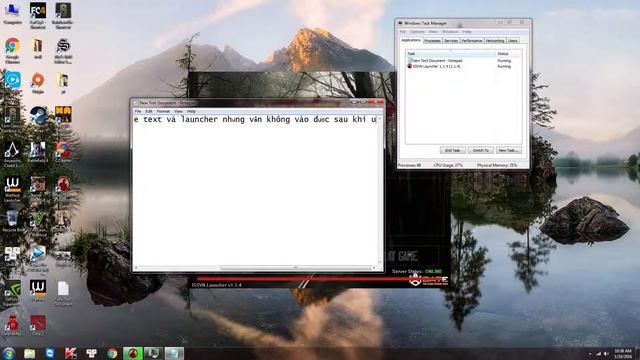
Task: Open Task Manager's Options menu
Action: [x=417, y=31]
